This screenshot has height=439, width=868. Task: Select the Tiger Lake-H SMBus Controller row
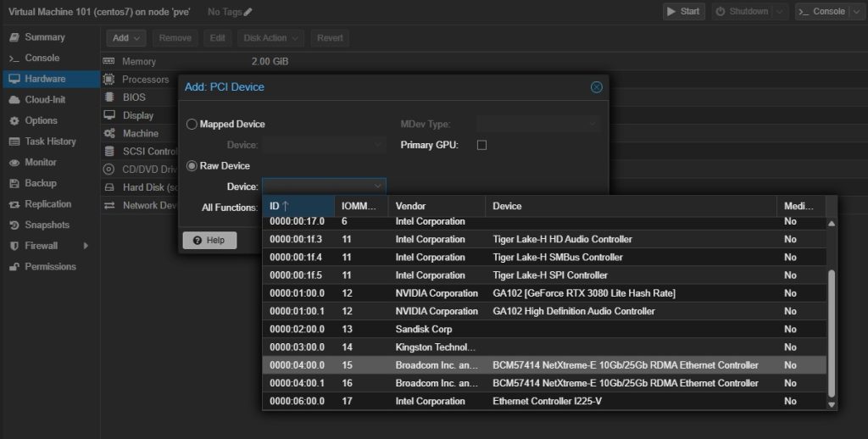click(x=545, y=258)
